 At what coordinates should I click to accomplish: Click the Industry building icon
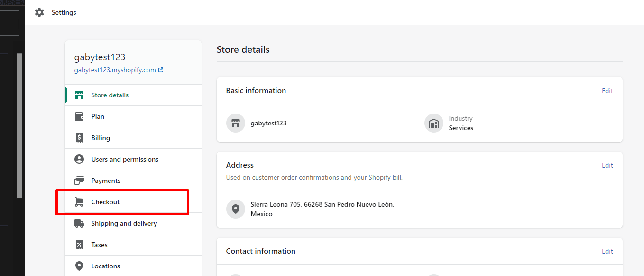click(434, 123)
